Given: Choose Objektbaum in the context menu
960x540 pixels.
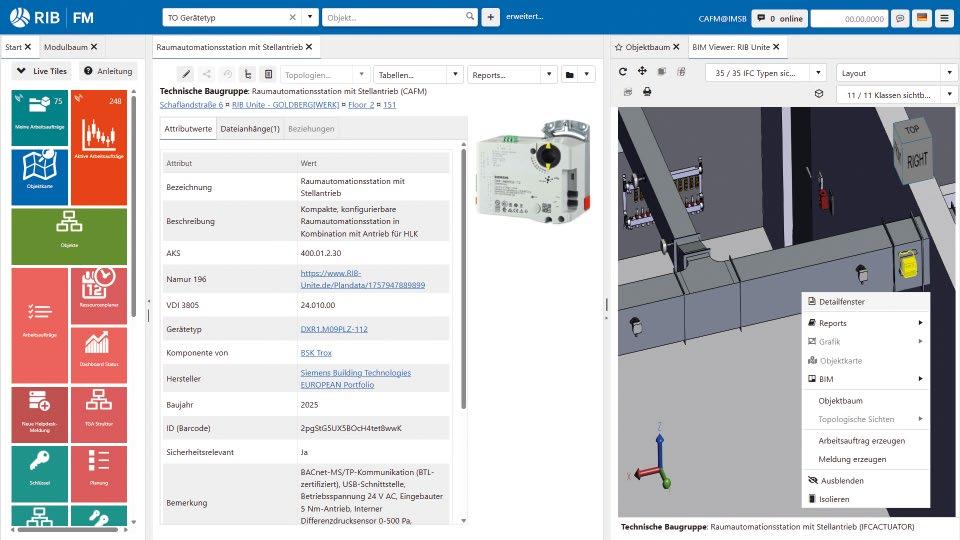Looking at the screenshot, I should tap(866, 400).
